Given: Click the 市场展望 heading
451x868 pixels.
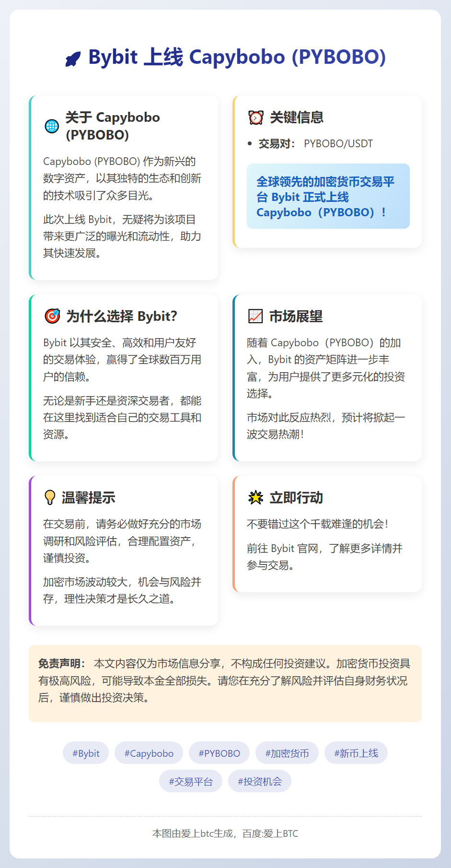Looking at the screenshot, I should (296, 316).
